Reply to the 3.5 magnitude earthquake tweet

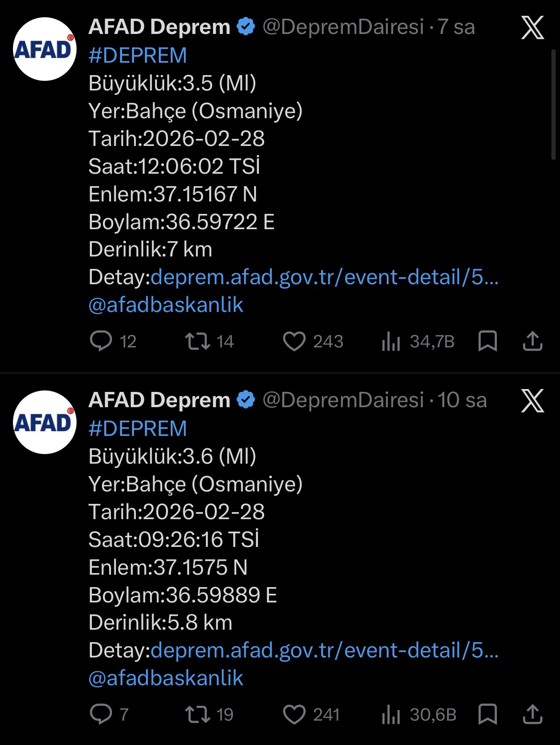tap(101, 341)
